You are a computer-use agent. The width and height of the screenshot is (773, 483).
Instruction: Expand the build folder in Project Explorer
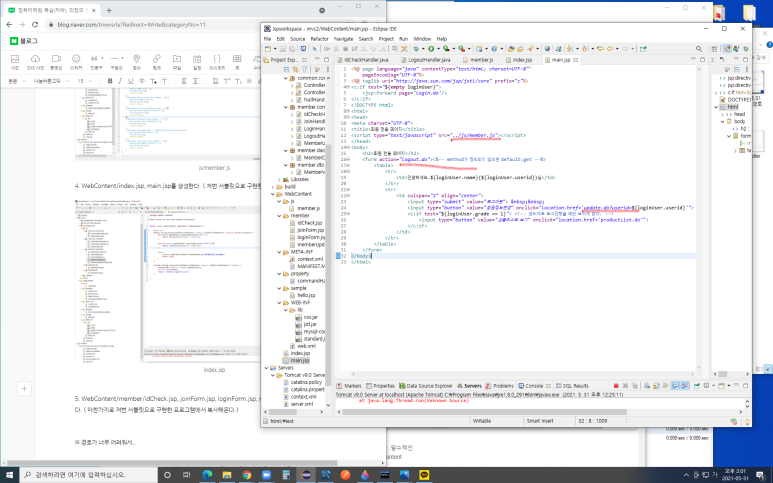click(x=274, y=187)
